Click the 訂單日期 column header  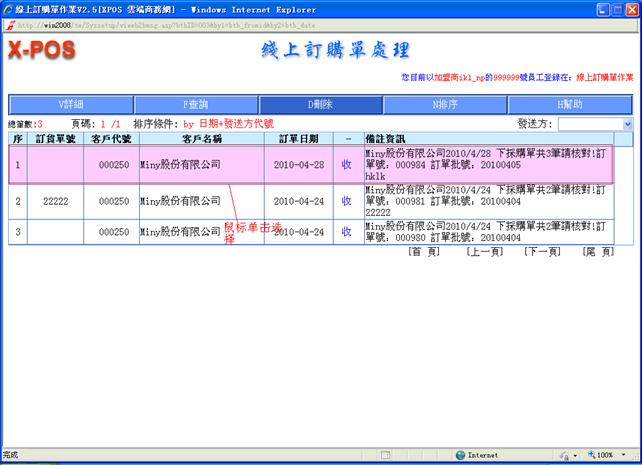[x=298, y=139]
